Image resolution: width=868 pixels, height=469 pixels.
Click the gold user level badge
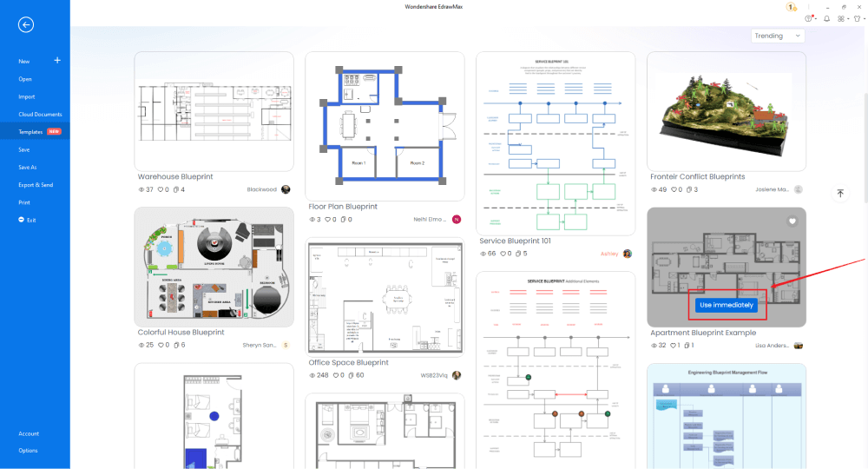point(791,7)
